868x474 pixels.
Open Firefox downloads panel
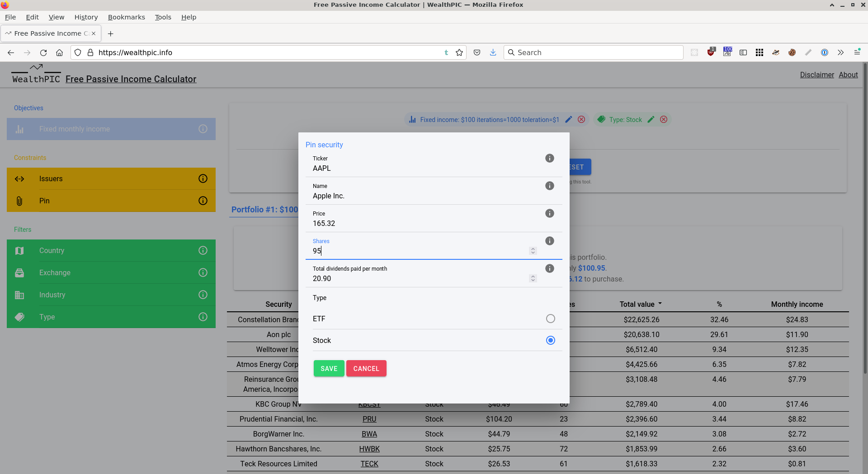click(x=493, y=52)
